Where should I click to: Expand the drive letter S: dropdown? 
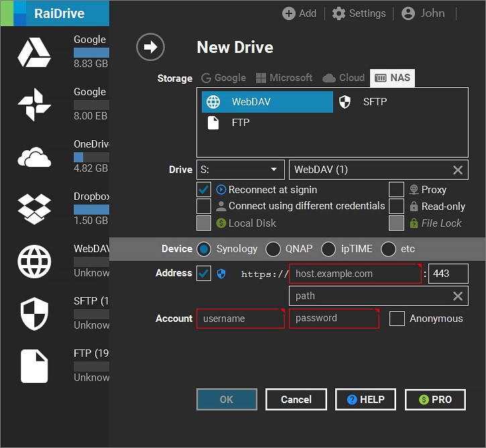click(x=241, y=170)
